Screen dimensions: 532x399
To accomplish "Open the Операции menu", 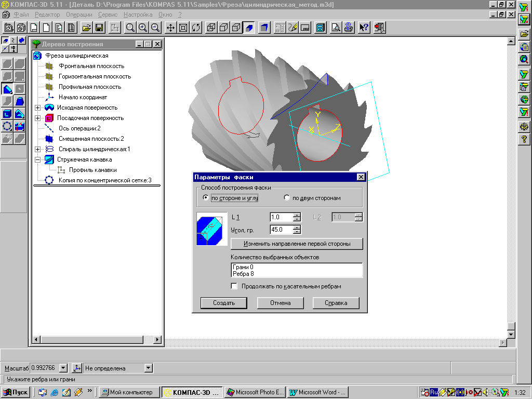I will pyautogui.click(x=79, y=15).
